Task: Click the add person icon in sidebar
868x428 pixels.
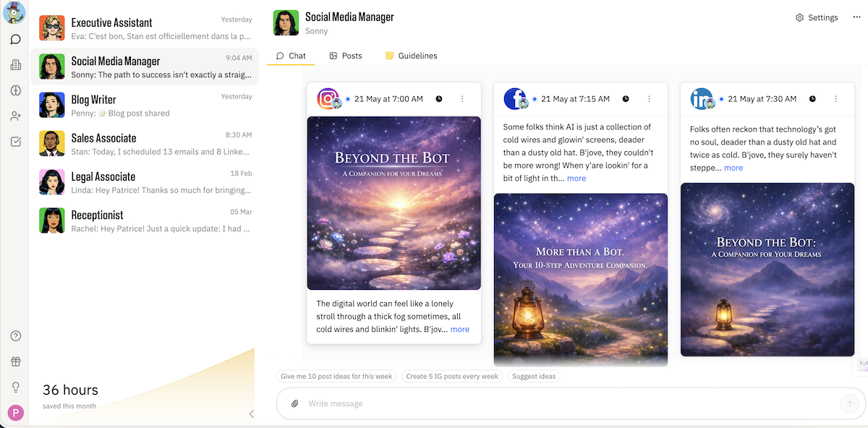Action: point(15,116)
